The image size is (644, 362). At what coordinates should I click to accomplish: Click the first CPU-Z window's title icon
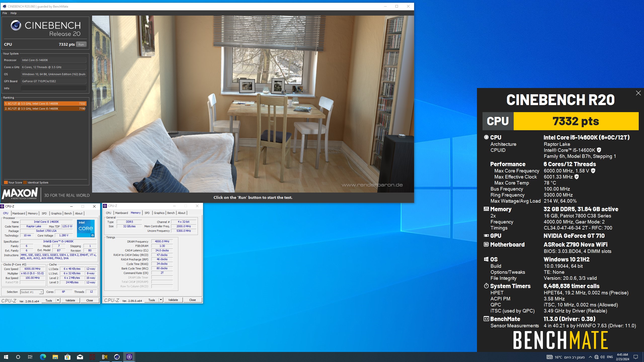tap(2, 206)
